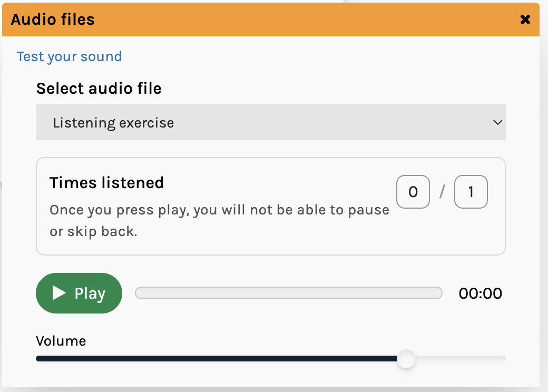Click the Listening exercise text in the dropdown

(x=113, y=123)
